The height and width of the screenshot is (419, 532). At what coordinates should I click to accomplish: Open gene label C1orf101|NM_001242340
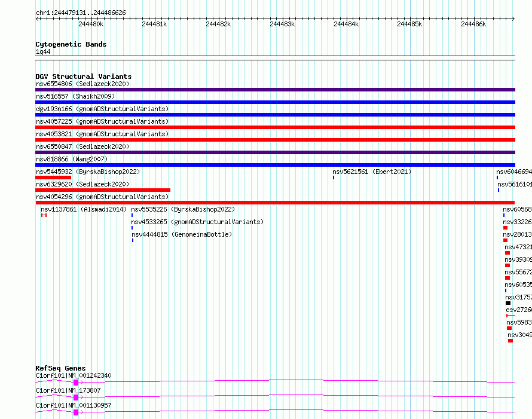[74, 375]
